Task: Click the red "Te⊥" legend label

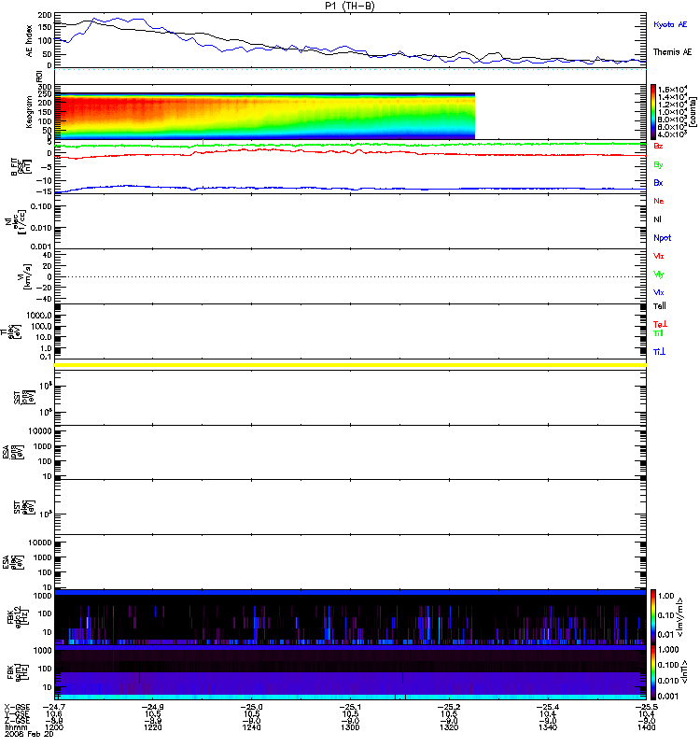Action: pyautogui.click(x=660, y=324)
